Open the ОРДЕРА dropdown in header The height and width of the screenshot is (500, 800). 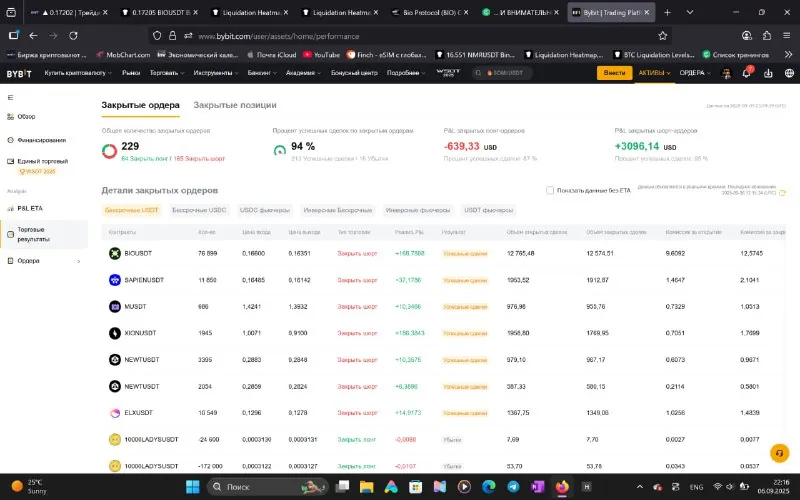click(x=695, y=73)
